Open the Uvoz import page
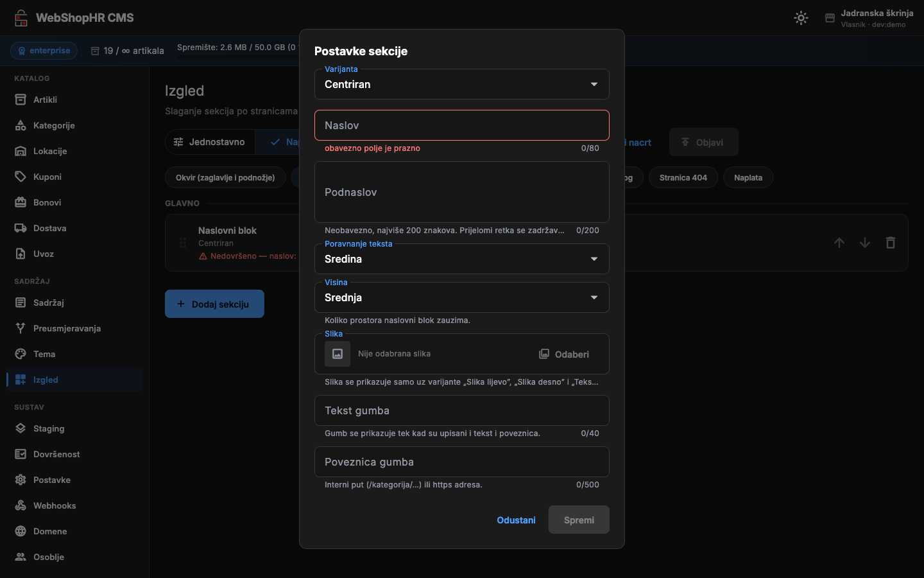The height and width of the screenshot is (578, 924). (74, 254)
